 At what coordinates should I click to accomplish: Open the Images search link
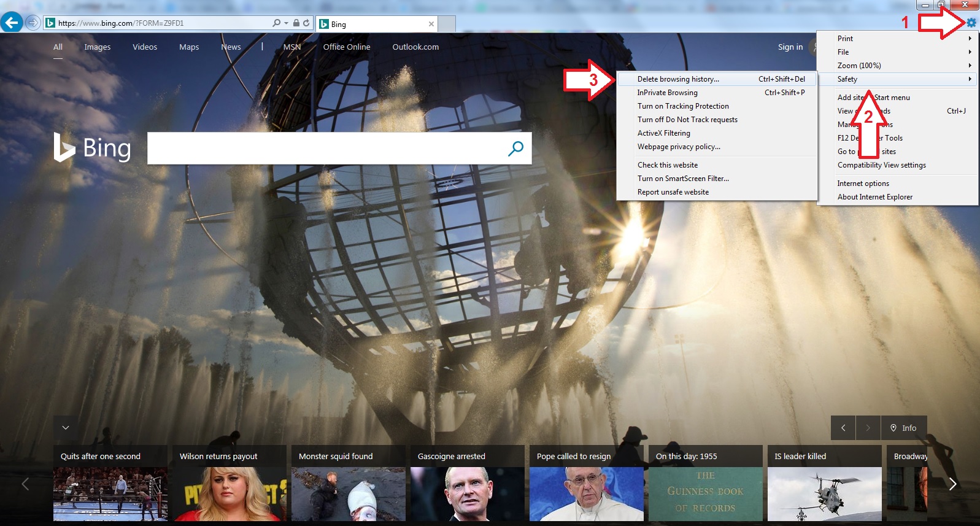click(x=98, y=47)
